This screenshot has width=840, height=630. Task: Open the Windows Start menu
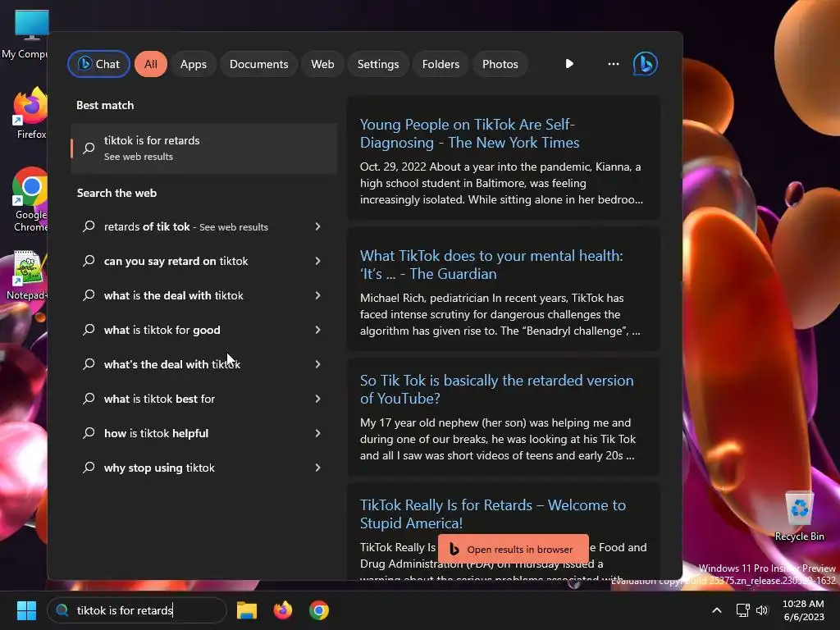[x=26, y=610]
